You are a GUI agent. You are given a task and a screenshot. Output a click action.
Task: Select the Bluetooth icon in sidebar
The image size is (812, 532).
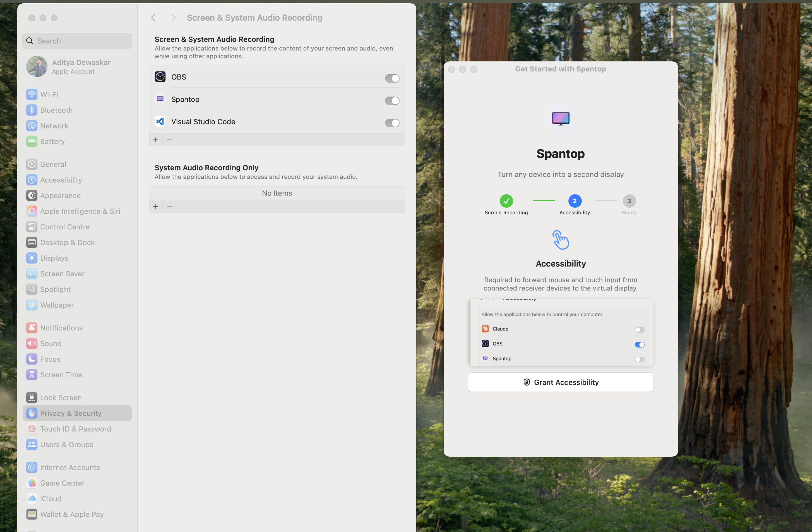(x=32, y=110)
